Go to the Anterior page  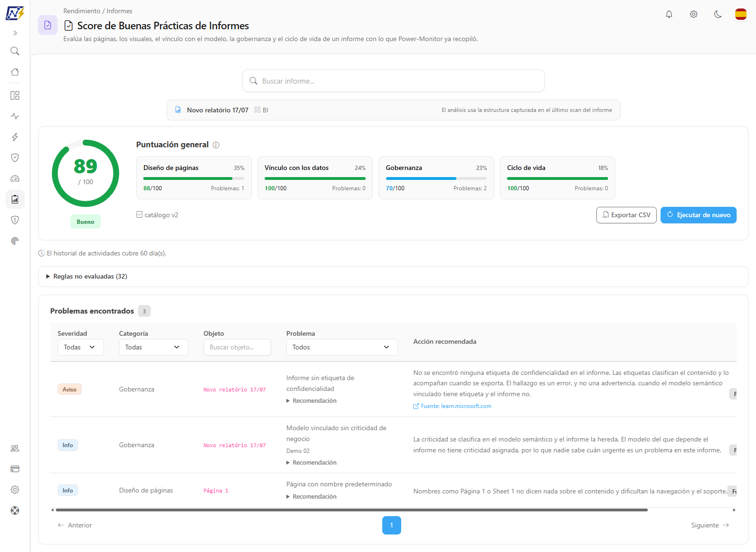[x=75, y=525]
